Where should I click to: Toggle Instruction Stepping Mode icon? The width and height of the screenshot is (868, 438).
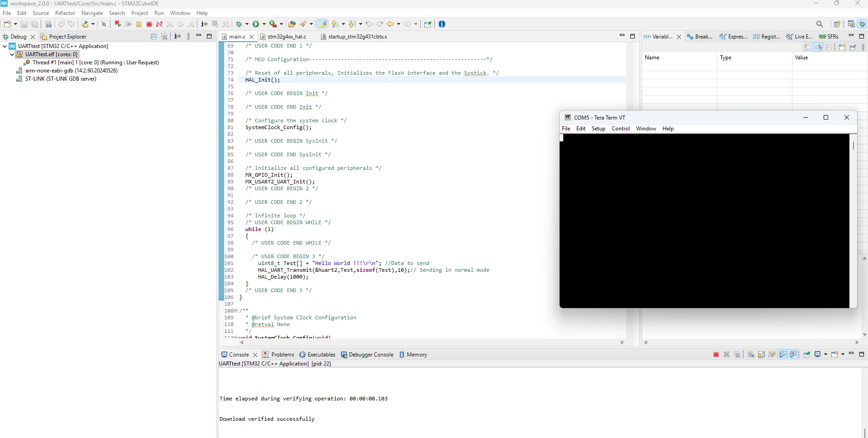(204, 24)
